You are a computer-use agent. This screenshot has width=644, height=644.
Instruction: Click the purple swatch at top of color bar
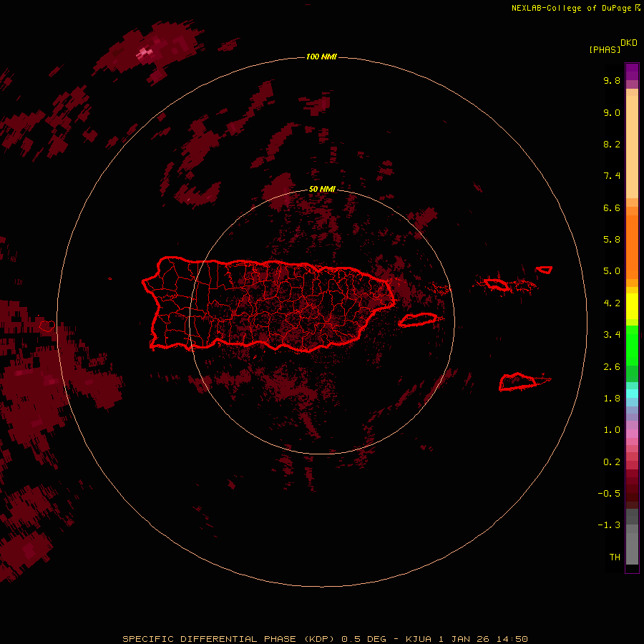click(632, 72)
